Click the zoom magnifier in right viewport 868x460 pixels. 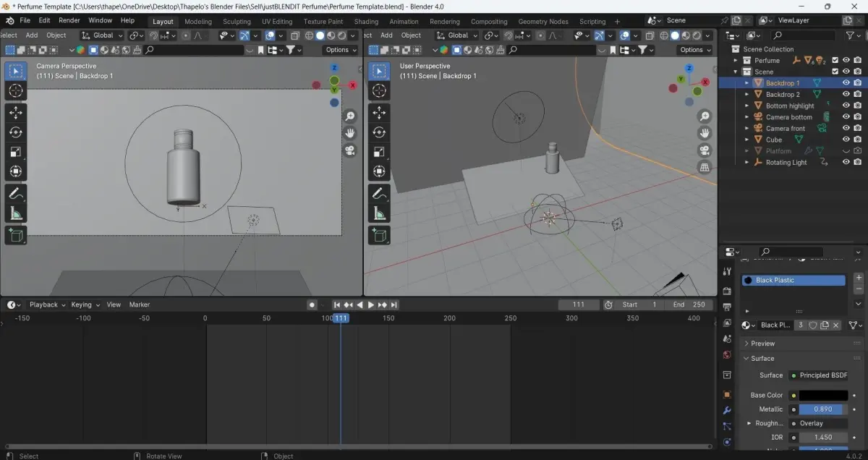[x=705, y=116]
